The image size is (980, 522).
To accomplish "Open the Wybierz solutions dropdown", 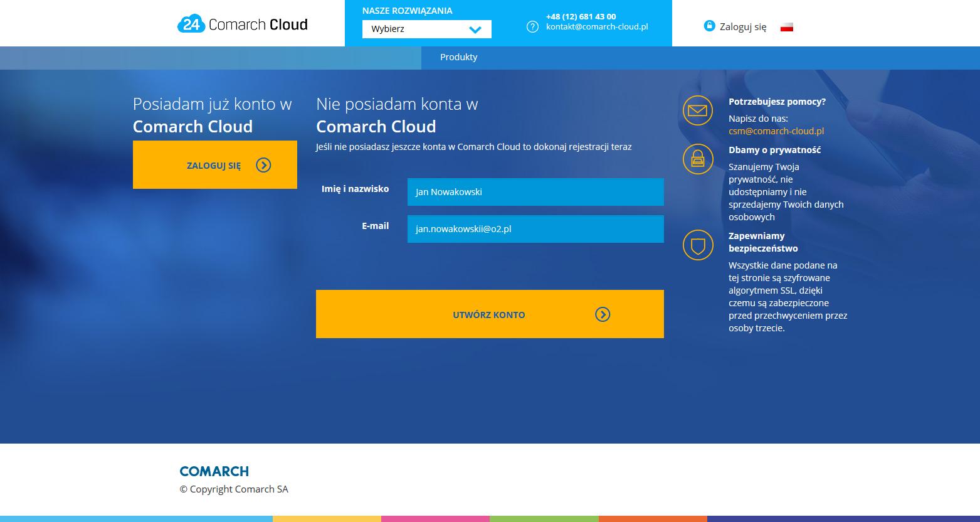I will pyautogui.click(x=427, y=29).
